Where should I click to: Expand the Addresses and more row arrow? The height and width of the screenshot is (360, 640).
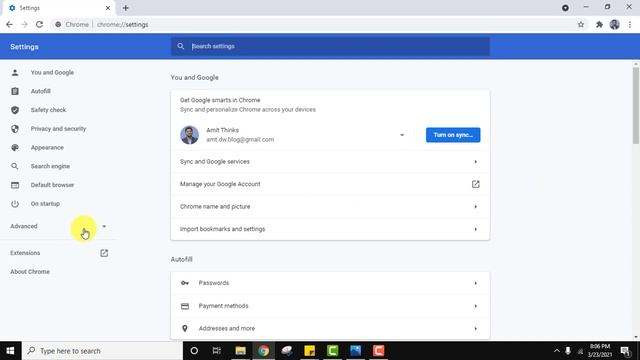[476, 328]
